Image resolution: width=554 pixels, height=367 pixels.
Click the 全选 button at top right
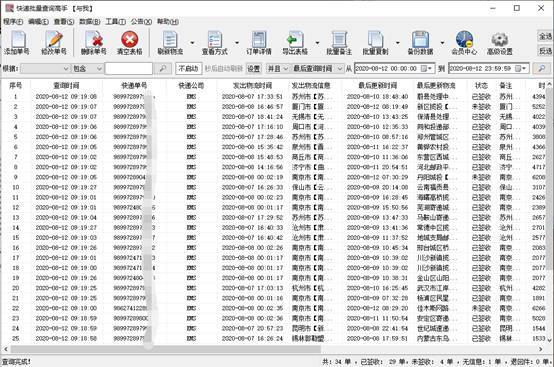point(545,36)
